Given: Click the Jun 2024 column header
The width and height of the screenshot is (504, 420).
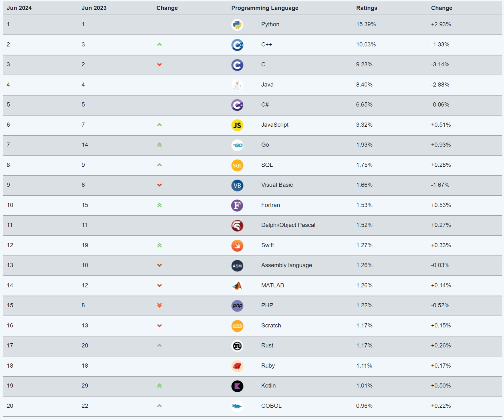Looking at the screenshot, I should (x=19, y=8).
